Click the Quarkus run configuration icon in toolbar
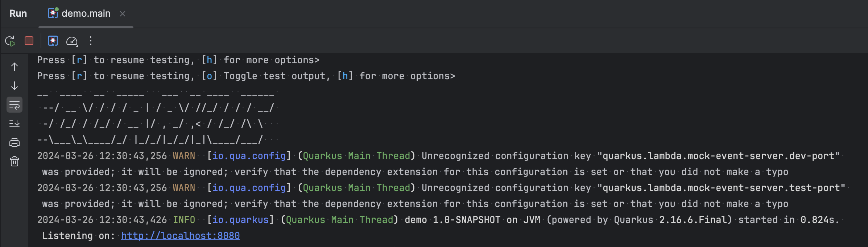This screenshot has width=868, height=247. tap(53, 41)
